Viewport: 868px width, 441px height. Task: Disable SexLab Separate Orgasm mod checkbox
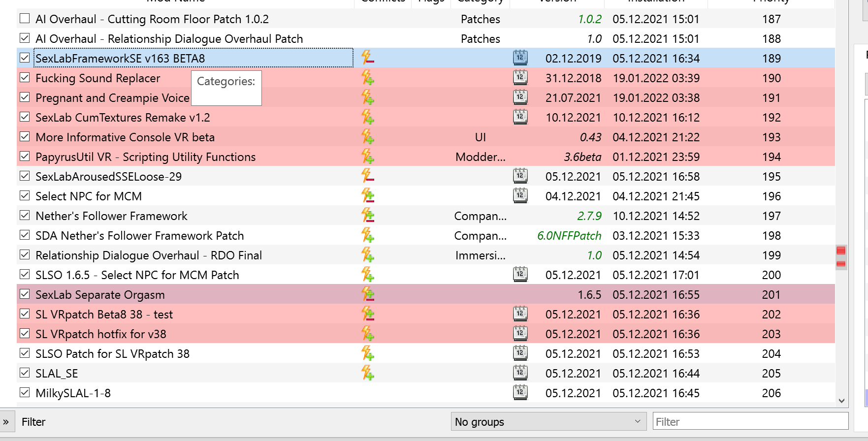25,294
